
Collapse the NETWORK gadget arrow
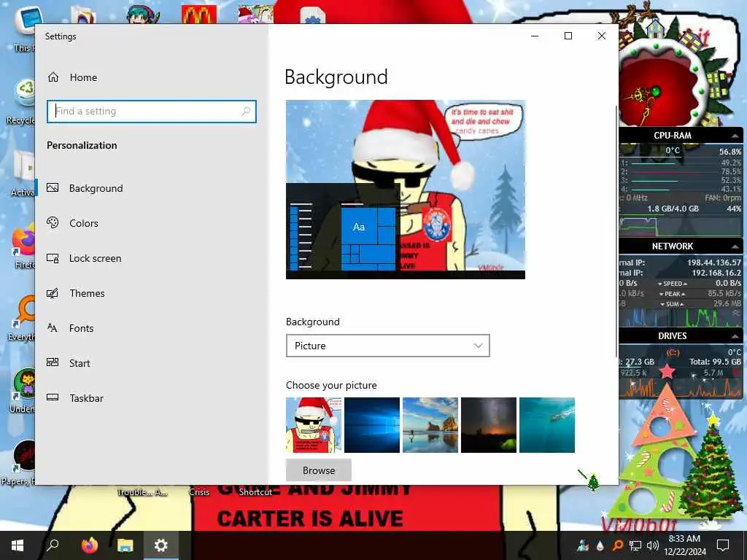pos(735,246)
